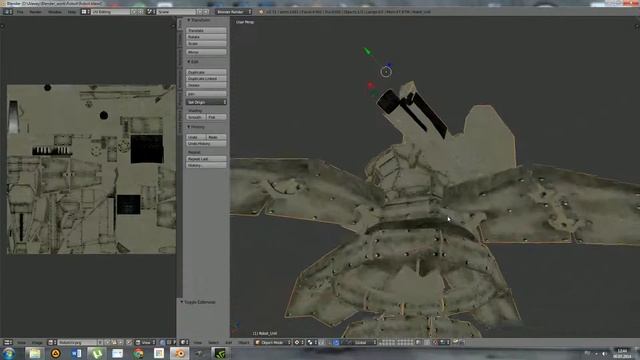The height and width of the screenshot is (360, 640).
Task: Open Windows Start menu
Action: point(9,353)
